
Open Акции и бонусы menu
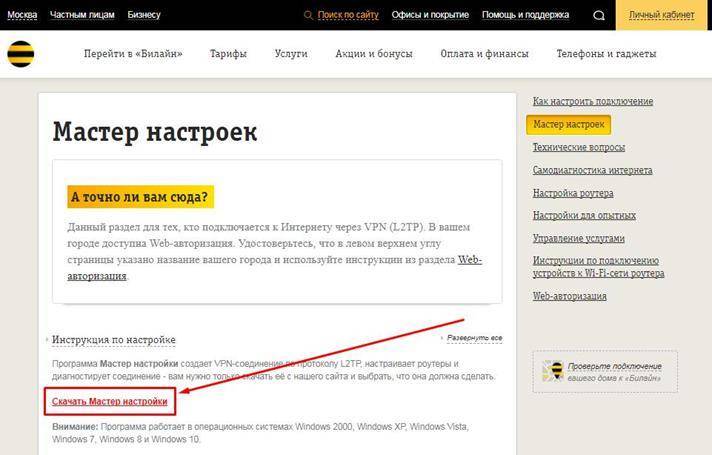(x=374, y=54)
